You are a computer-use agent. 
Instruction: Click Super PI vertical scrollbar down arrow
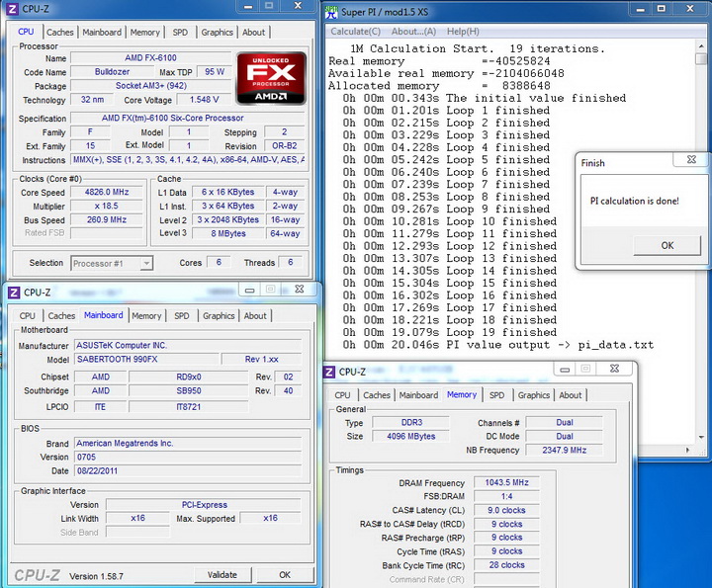(x=701, y=438)
